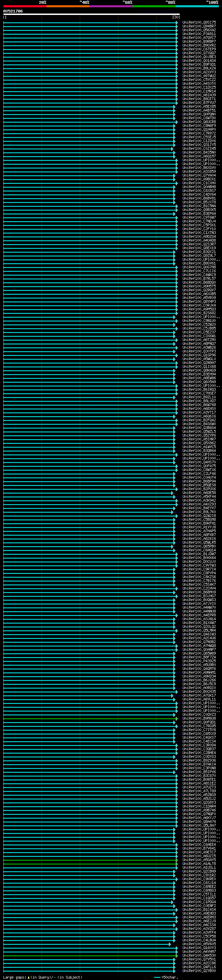Screen dimensions: 222x980
Task: Select hit UniRef100_B6W748
Action: 199,405
